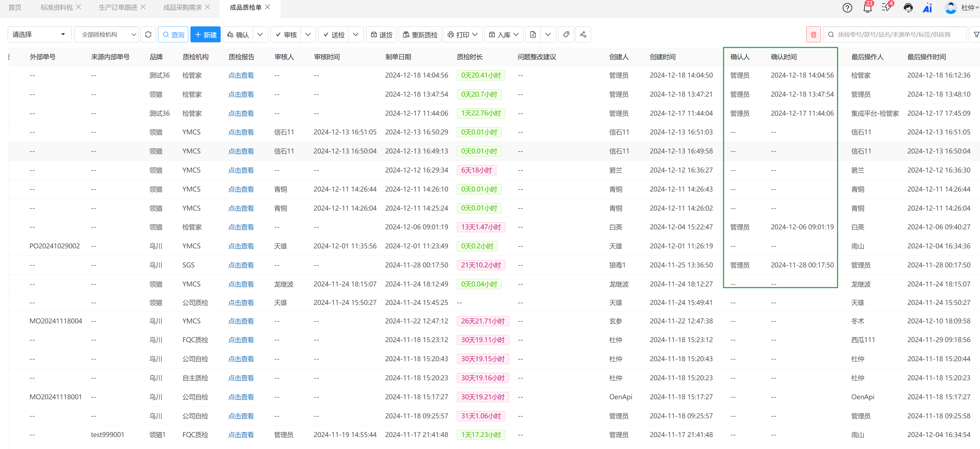
Task: Click the blue 新建 button
Action: (206, 35)
